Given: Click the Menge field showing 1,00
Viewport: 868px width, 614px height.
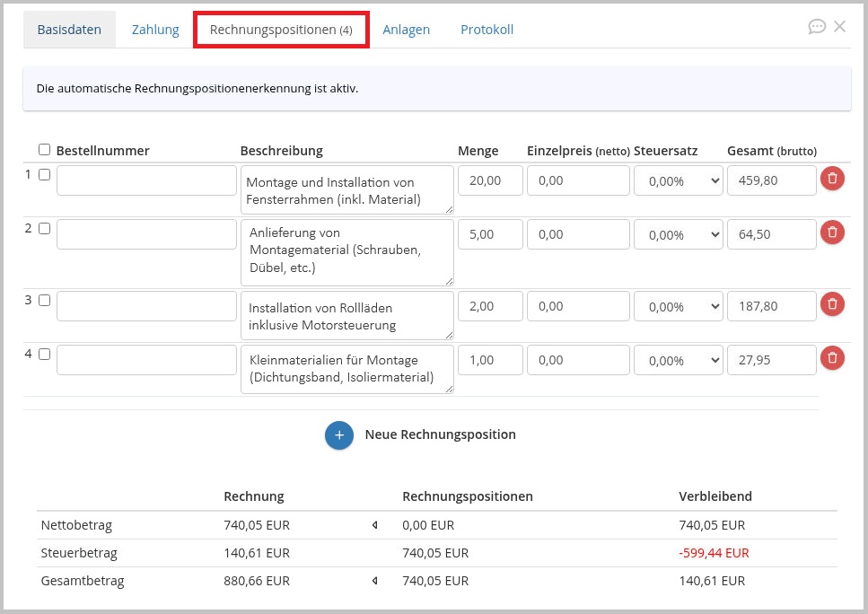Looking at the screenshot, I should [490, 360].
